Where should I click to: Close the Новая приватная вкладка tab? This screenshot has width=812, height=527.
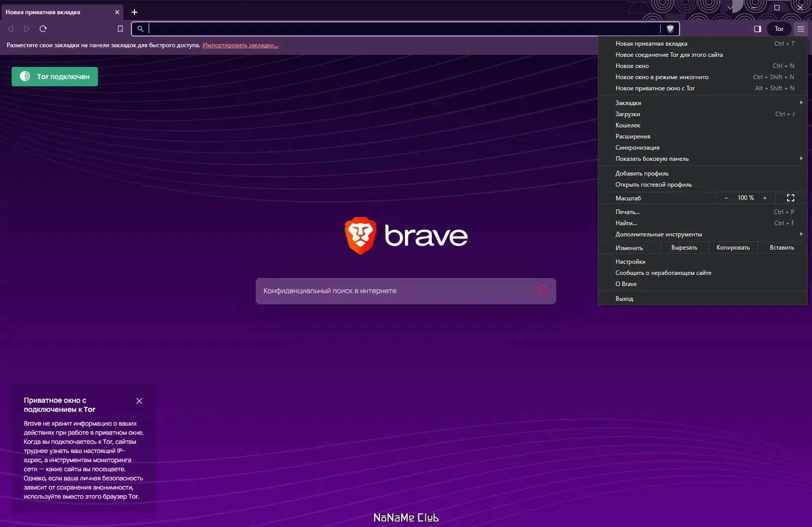tap(117, 12)
